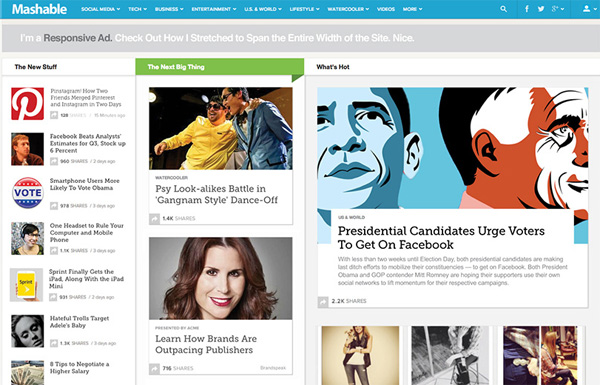The height and width of the screenshot is (385, 600).
Task: Click the PRESENTED BY ACME label
Action: (x=177, y=328)
